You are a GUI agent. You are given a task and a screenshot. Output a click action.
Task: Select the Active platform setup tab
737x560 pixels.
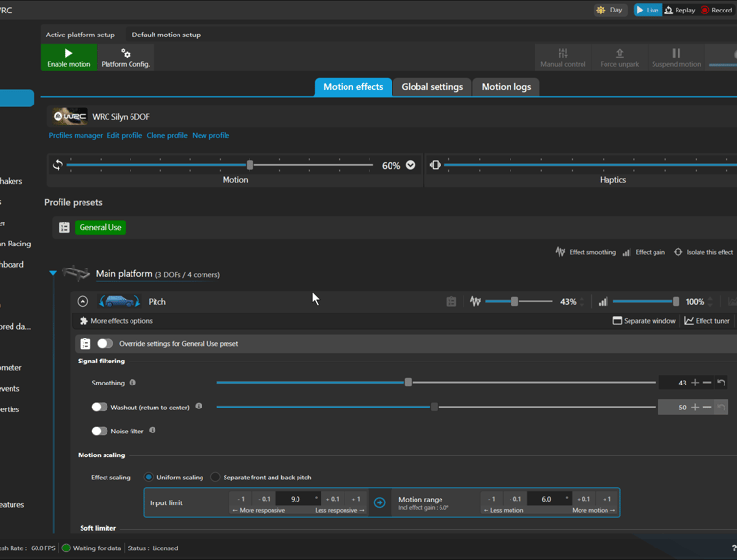click(x=81, y=35)
